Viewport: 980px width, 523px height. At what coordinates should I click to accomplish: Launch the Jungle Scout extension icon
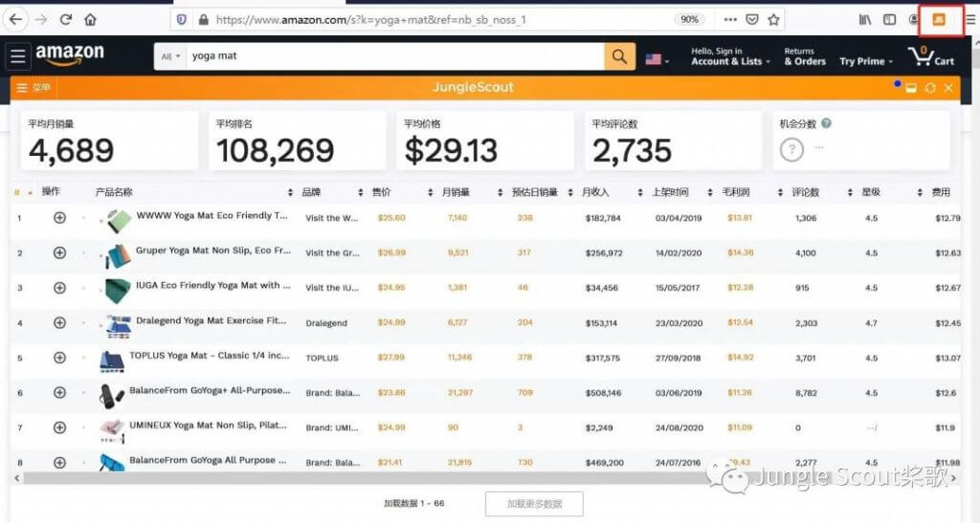tap(939, 20)
